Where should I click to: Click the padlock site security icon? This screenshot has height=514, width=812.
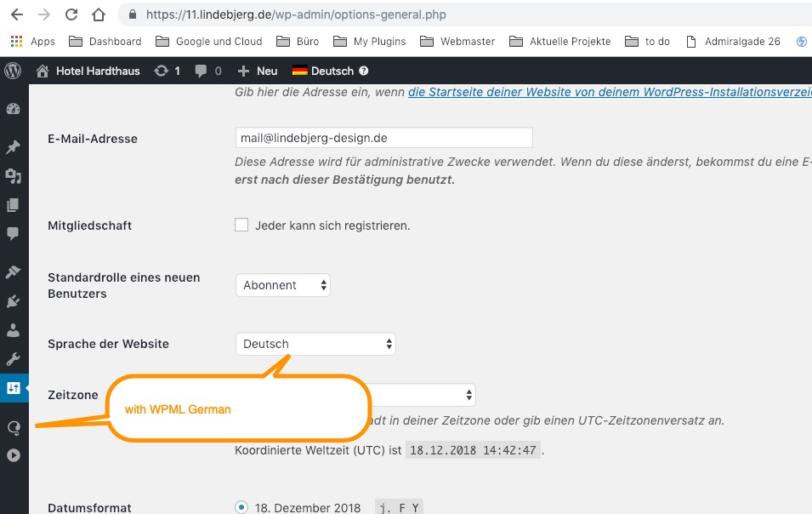[x=133, y=14]
